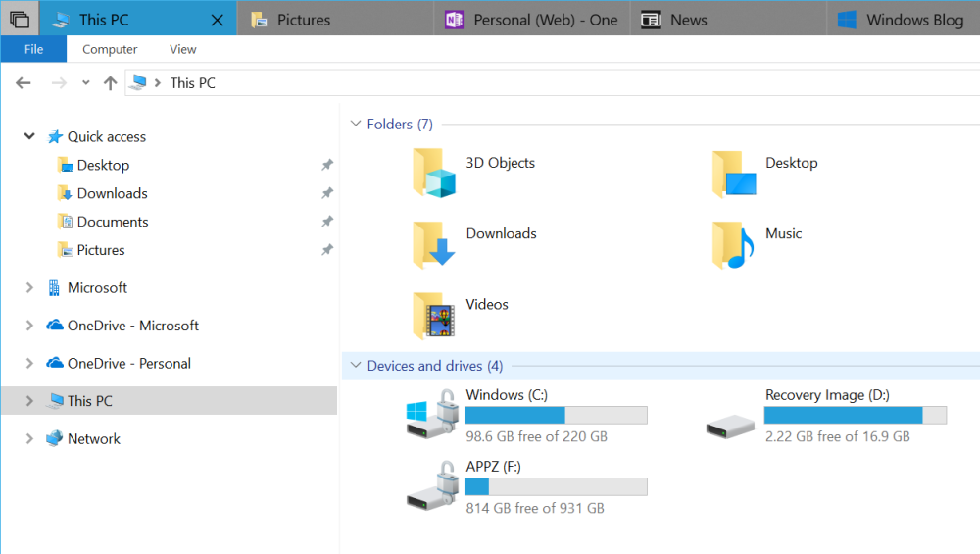Select Network in the navigation pane
980x554 pixels.
tap(94, 439)
